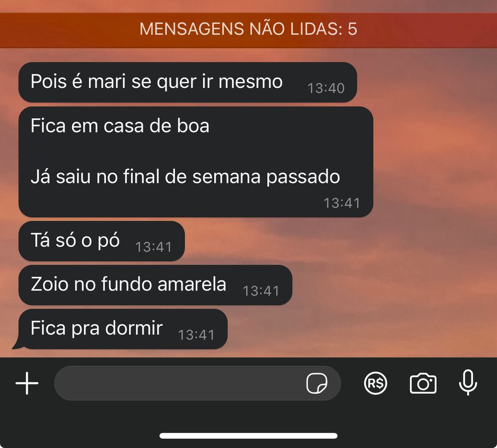Focus the message text input field
The image size is (497, 448).
(197, 383)
